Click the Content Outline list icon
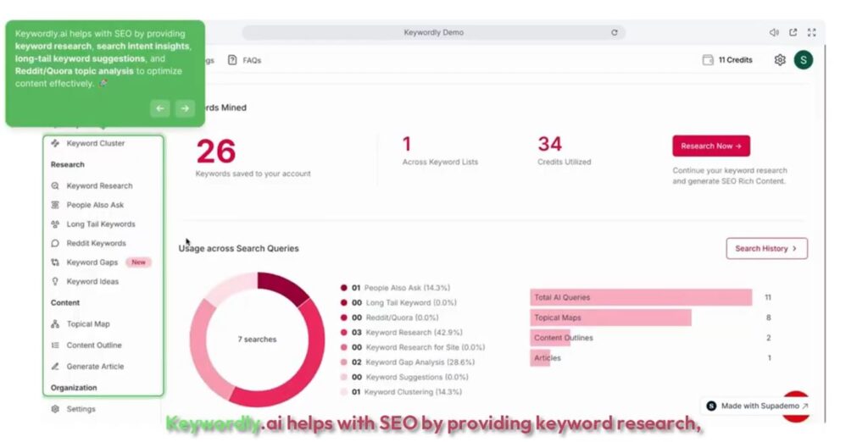 coord(55,345)
